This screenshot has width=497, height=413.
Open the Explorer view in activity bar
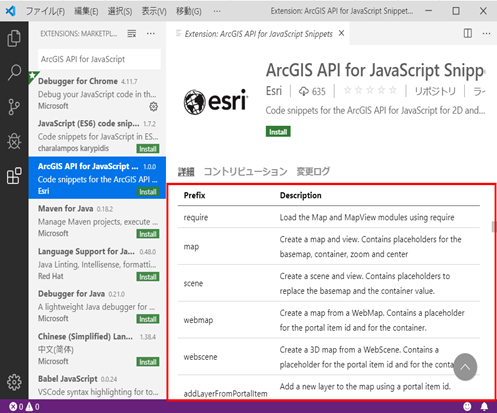pos(14,38)
